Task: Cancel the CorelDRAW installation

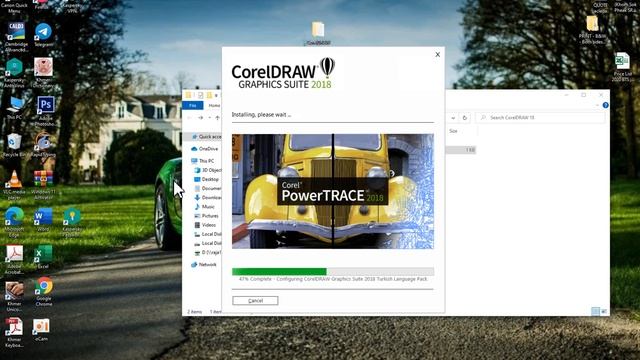Action: coord(255,300)
